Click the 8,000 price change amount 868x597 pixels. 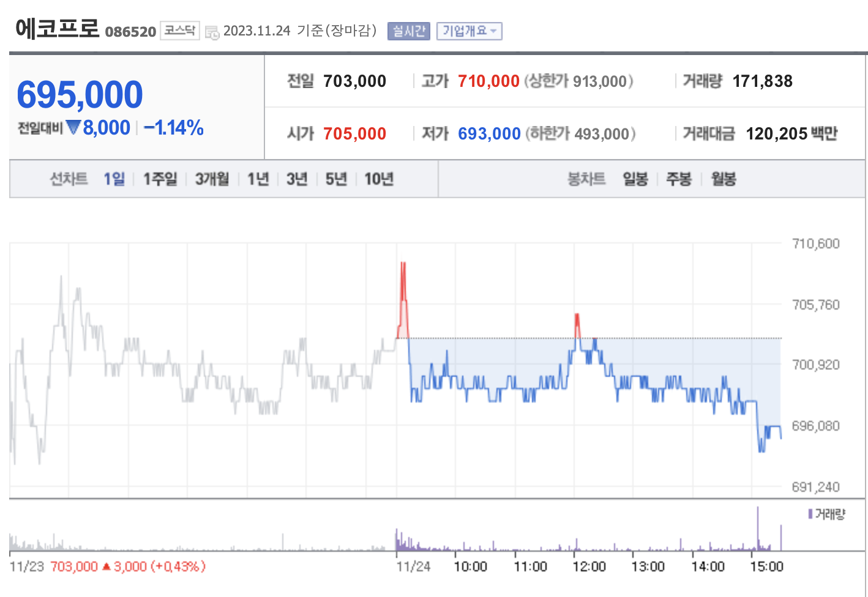click(107, 127)
